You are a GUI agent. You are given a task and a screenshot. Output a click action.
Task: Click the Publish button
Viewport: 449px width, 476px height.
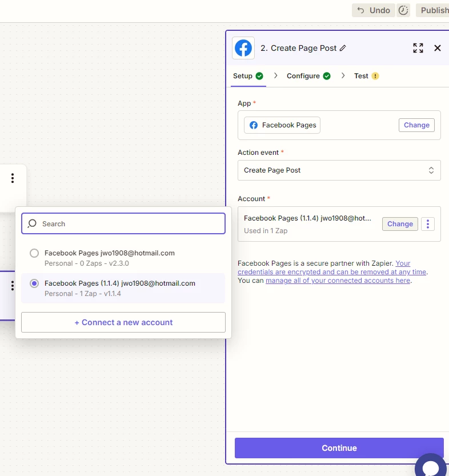(x=433, y=10)
